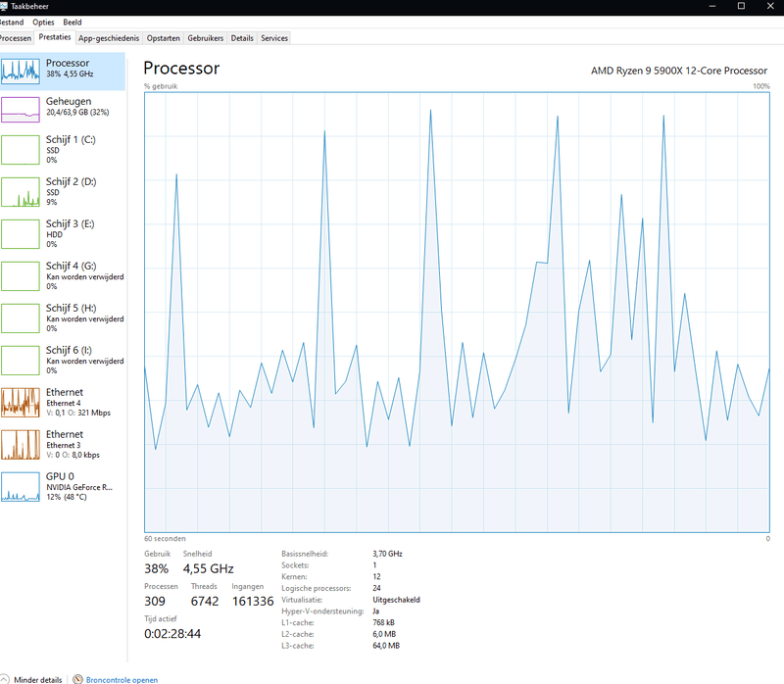Screen dimensions: 784x684
Task: Click the '% gebruik' graph label
Action: 161,86
